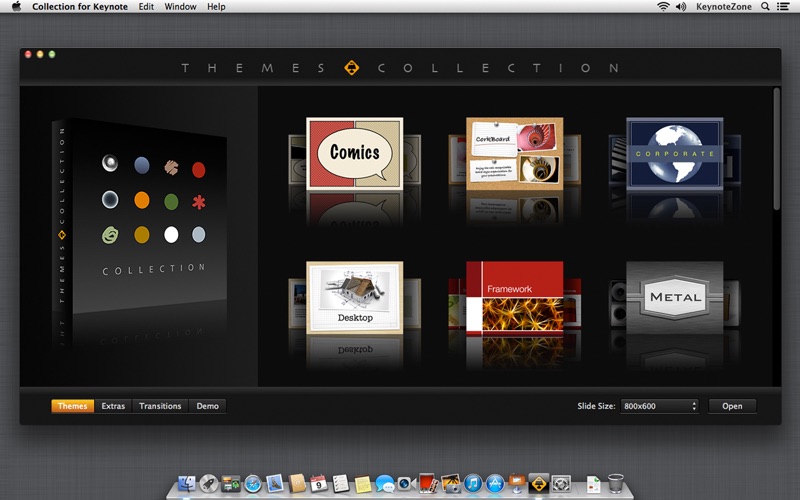Open Reminders checklist in dock

[x=341, y=483]
